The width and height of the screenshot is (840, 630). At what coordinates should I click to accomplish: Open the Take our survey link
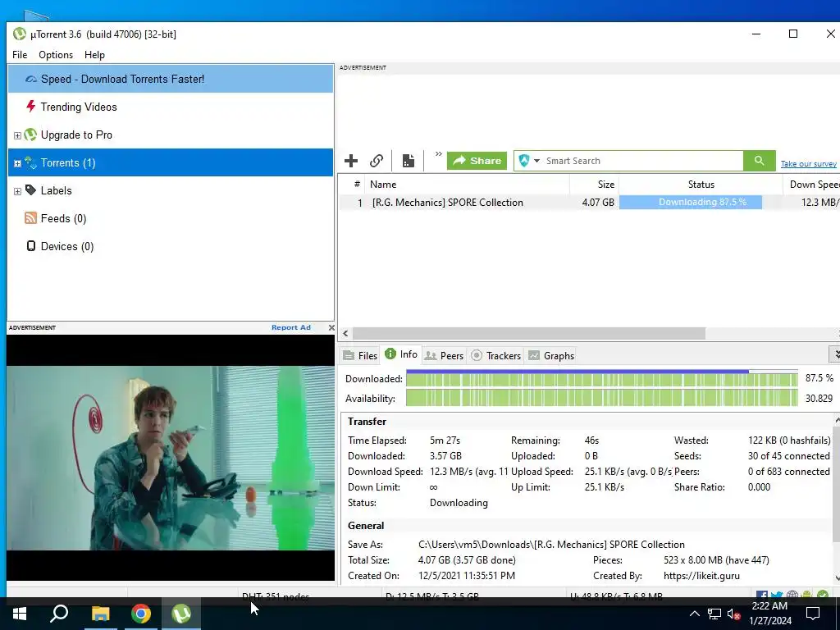click(x=808, y=164)
